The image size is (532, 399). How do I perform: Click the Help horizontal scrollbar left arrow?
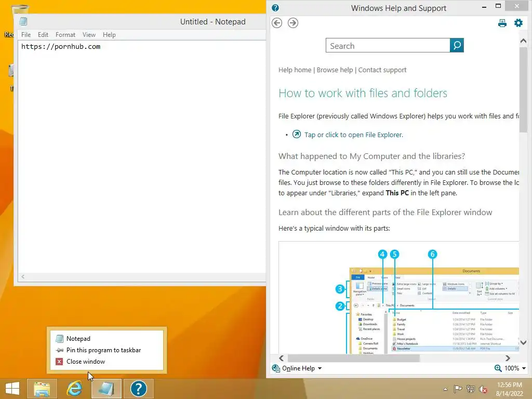pyautogui.click(x=281, y=358)
